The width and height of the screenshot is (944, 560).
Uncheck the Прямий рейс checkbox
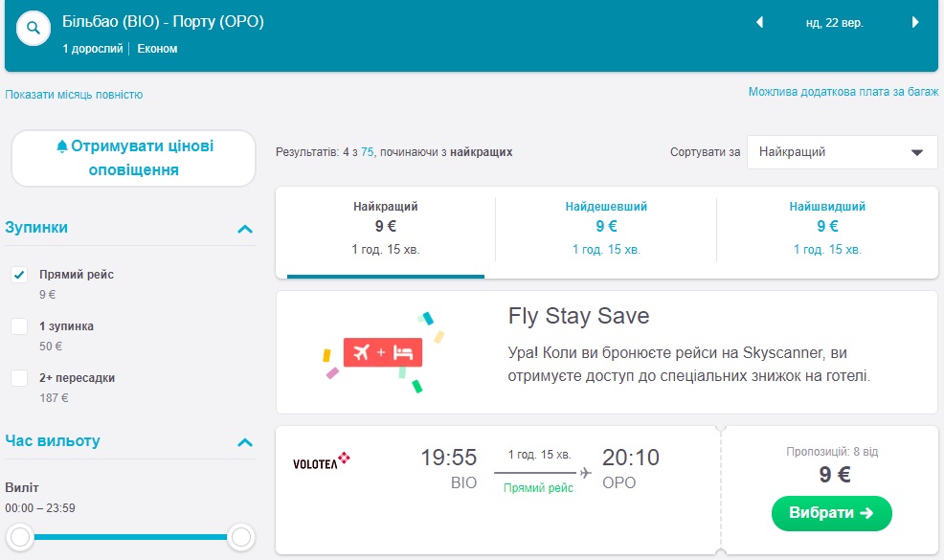click(19, 275)
